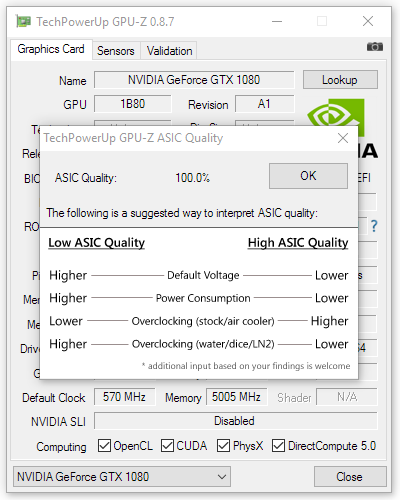The height and width of the screenshot is (500, 400).
Task: Click the Default Clock field 570 MHz
Action: click(124, 397)
